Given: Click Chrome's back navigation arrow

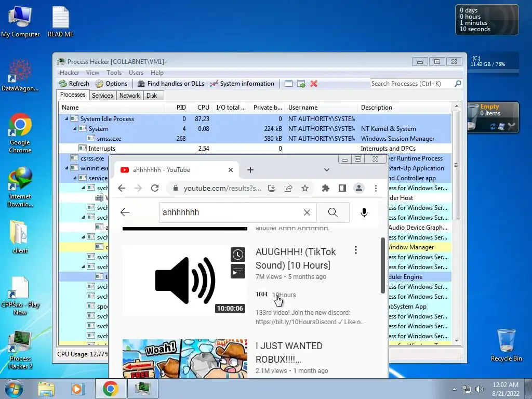Looking at the screenshot, I should click(x=122, y=188).
